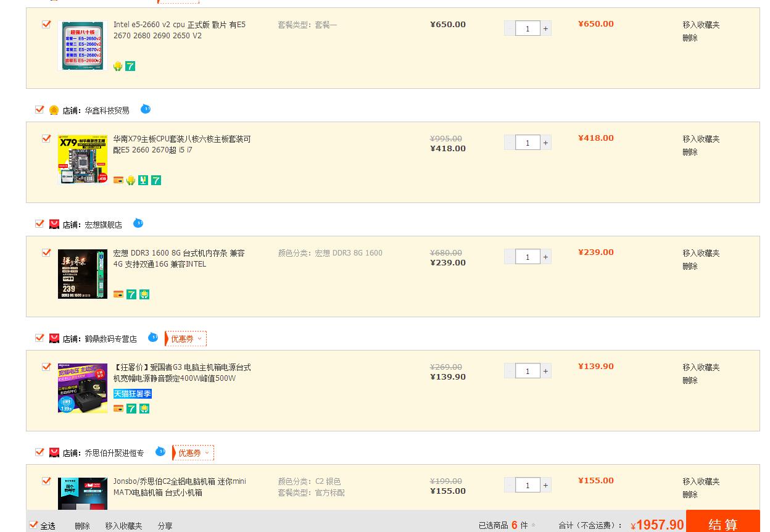Image resolution: width=770 pixels, height=532 pixels.
Task: Expand the 优惠券 dropdown for 鹤鼎数码专营店
Action: click(x=186, y=339)
